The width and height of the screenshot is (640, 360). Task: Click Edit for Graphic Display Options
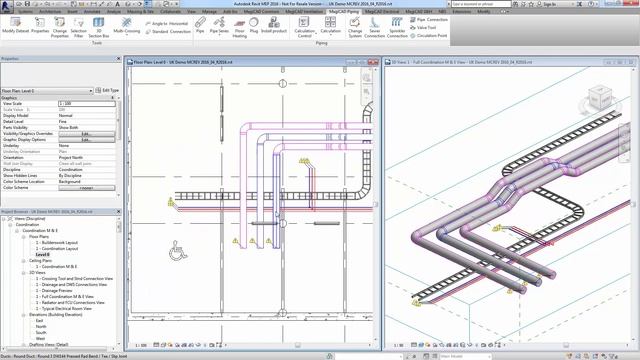pos(87,140)
